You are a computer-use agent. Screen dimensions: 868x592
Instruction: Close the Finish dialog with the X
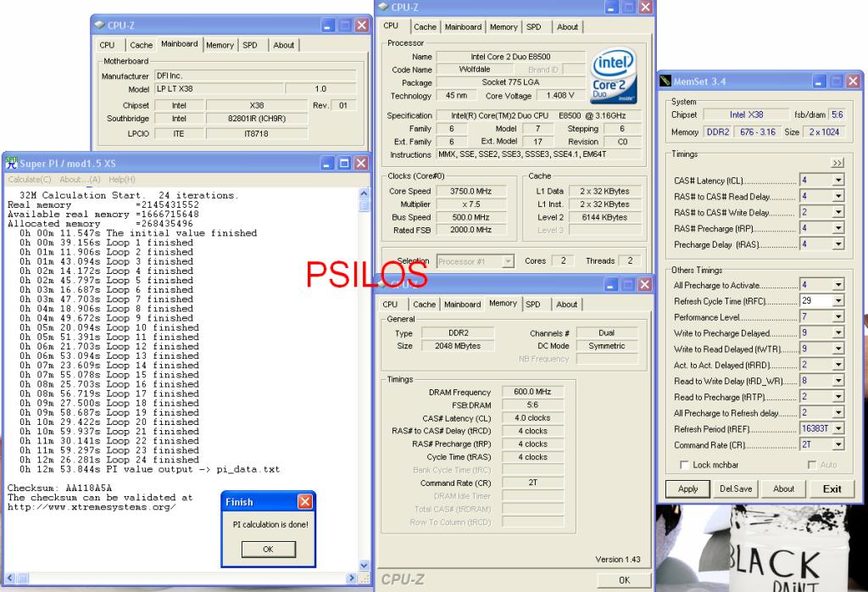coord(305,502)
